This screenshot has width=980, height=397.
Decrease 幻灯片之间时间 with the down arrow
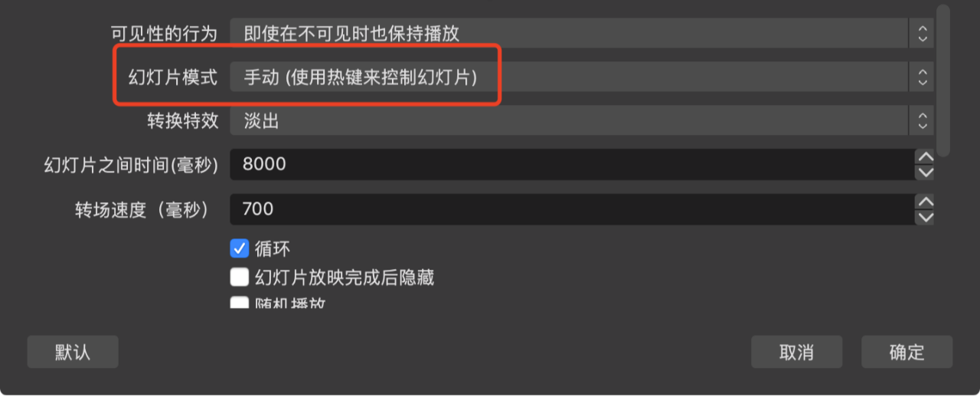pos(926,172)
